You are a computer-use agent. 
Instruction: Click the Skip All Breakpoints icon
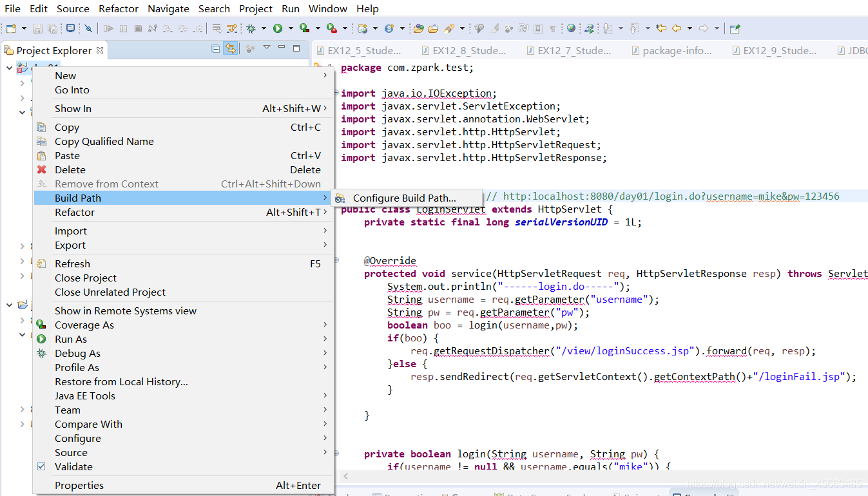click(88, 28)
